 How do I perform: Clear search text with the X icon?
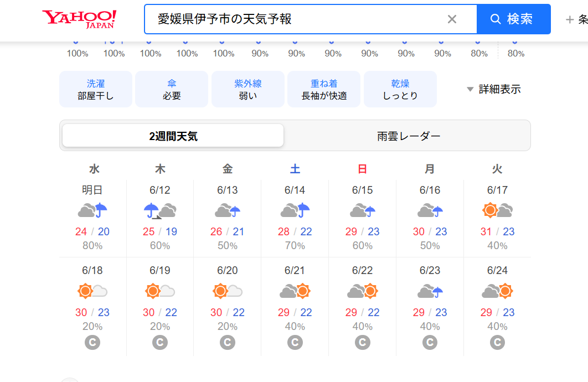(x=452, y=19)
